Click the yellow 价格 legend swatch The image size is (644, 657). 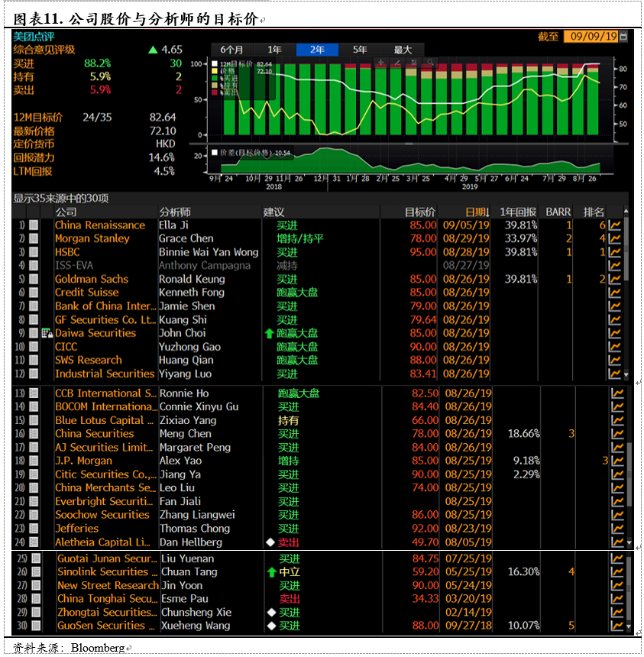pos(215,71)
